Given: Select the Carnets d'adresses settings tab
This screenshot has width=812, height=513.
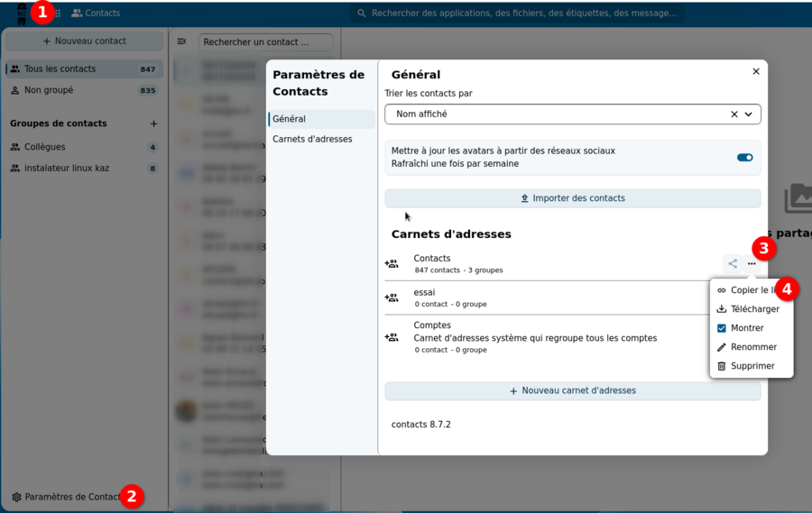Looking at the screenshot, I should click(321, 139).
